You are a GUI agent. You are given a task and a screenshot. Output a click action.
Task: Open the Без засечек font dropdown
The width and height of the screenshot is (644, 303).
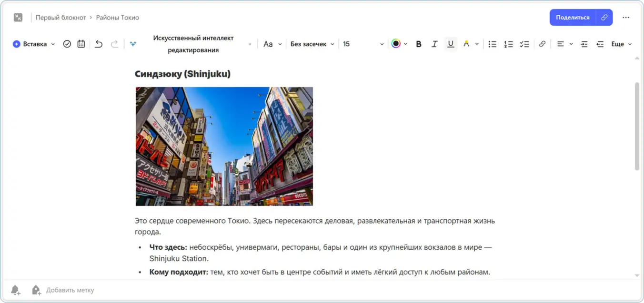click(312, 44)
